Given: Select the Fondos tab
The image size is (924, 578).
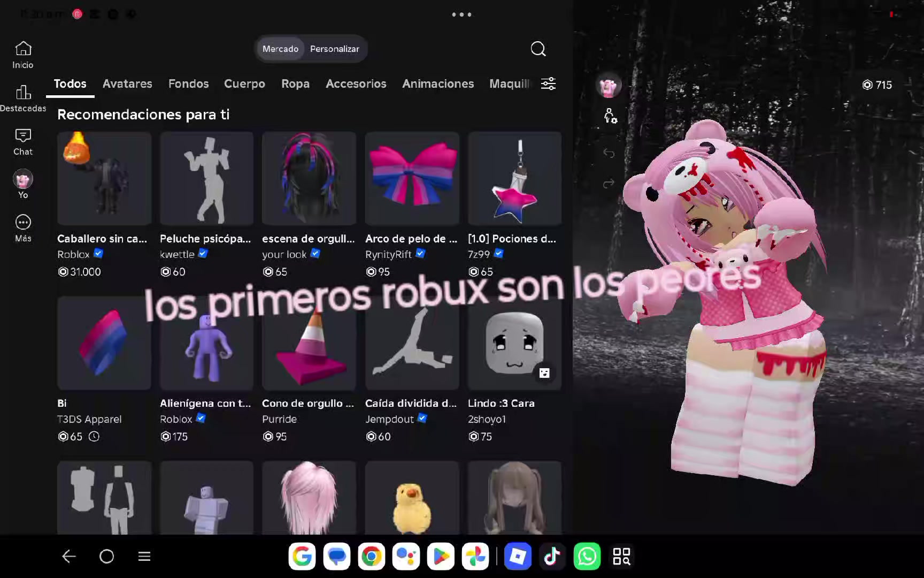Looking at the screenshot, I should pyautogui.click(x=188, y=83).
